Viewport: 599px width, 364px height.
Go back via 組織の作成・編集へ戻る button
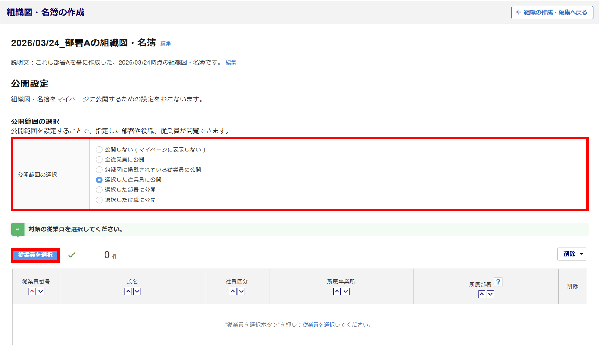552,12
